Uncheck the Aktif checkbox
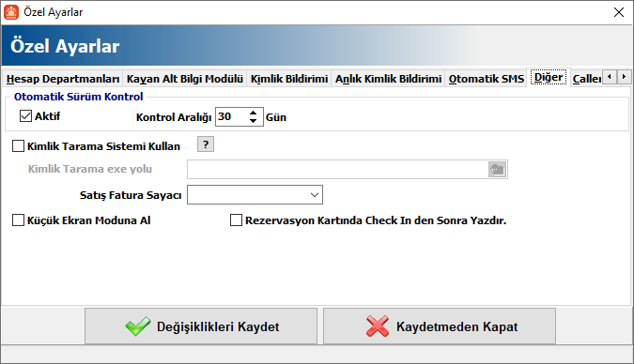 [25, 116]
